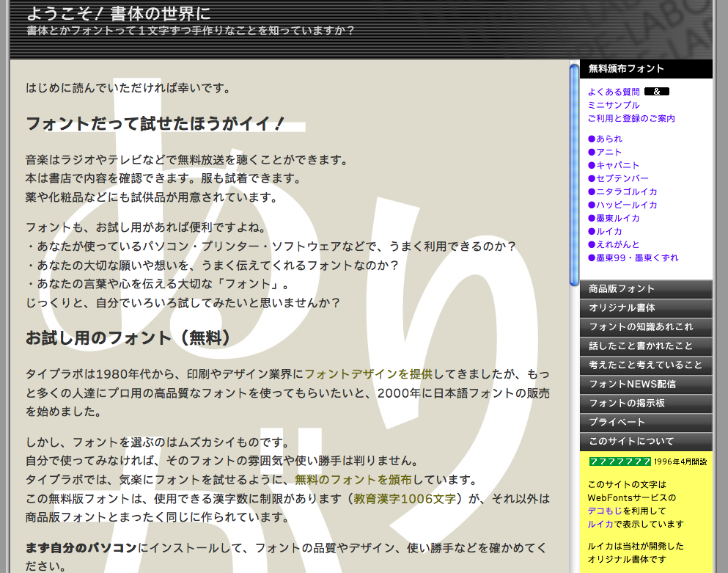Expand the 商品版フォント menu
Image resolution: width=728 pixels, height=573 pixels.
coord(646,289)
